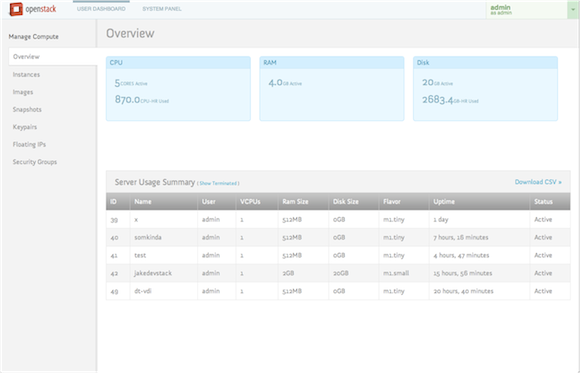
Task: Open Instances in the sidebar
Action: [26, 74]
